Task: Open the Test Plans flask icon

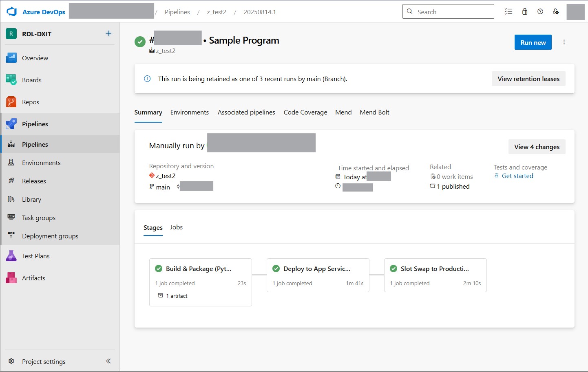Action: 11,256
